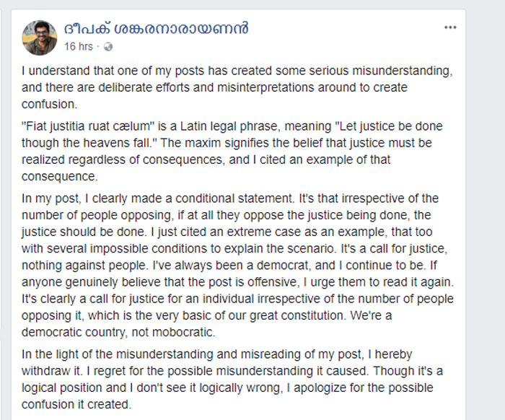Open the "16 hrs" timestamp permalink

click(x=78, y=47)
